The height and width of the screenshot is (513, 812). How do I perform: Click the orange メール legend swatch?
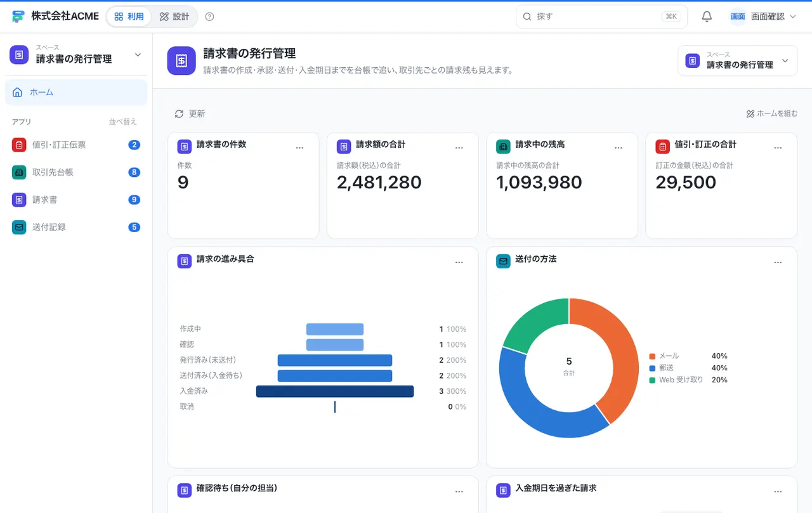click(x=652, y=356)
